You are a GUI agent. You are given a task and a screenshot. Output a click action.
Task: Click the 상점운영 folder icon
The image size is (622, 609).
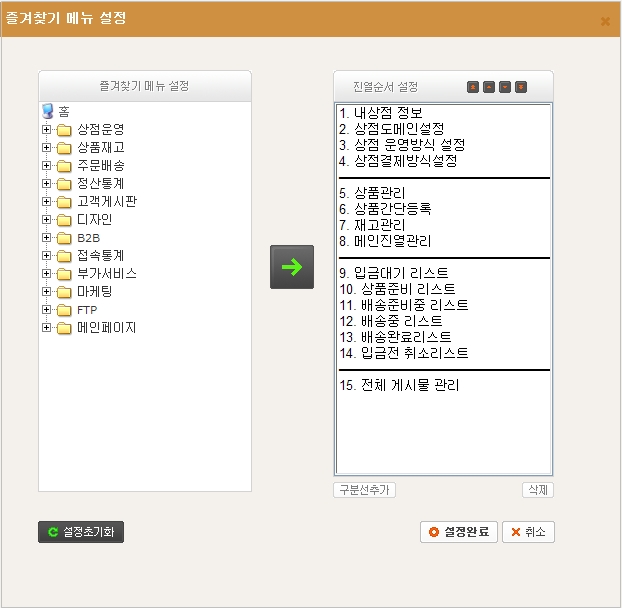64,130
